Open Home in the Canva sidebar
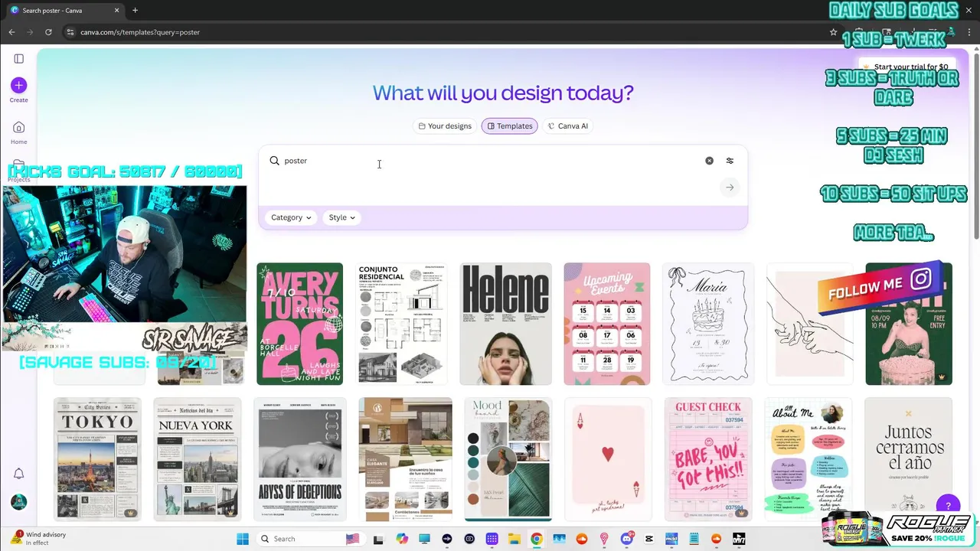 pos(18,132)
